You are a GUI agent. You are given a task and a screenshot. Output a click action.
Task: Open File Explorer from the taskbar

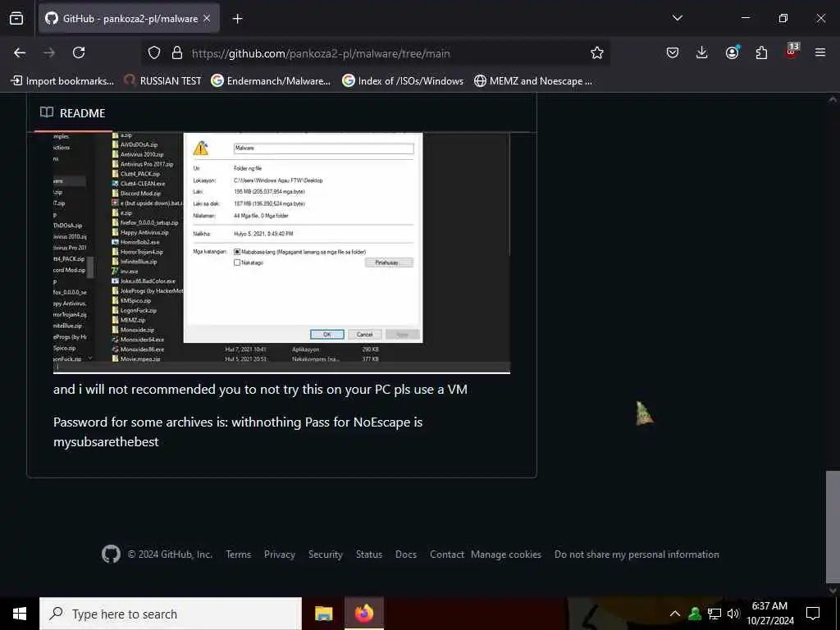(323, 614)
